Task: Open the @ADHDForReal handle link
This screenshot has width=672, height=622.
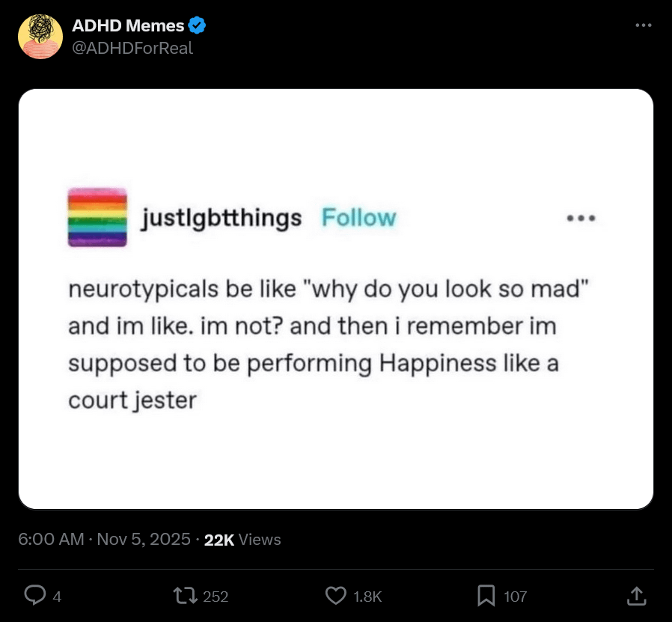Action: point(132,49)
